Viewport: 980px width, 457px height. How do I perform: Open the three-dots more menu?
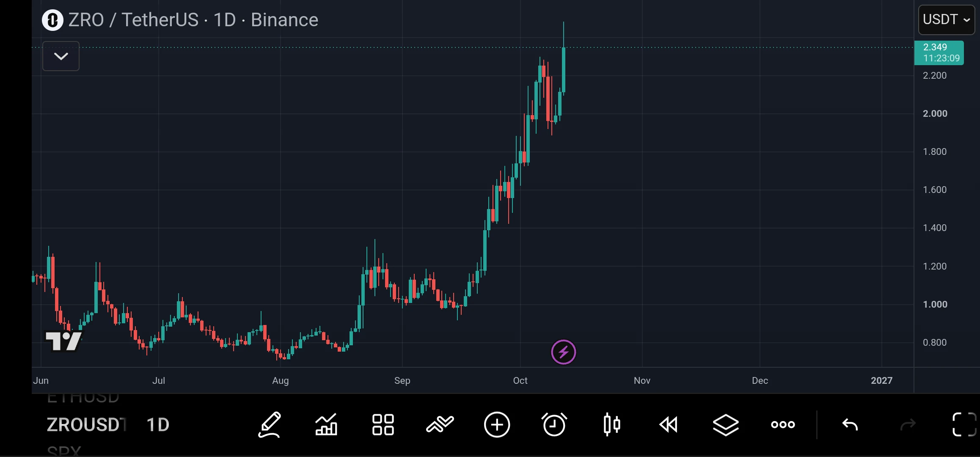pyautogui.click(x=783, y=424)
